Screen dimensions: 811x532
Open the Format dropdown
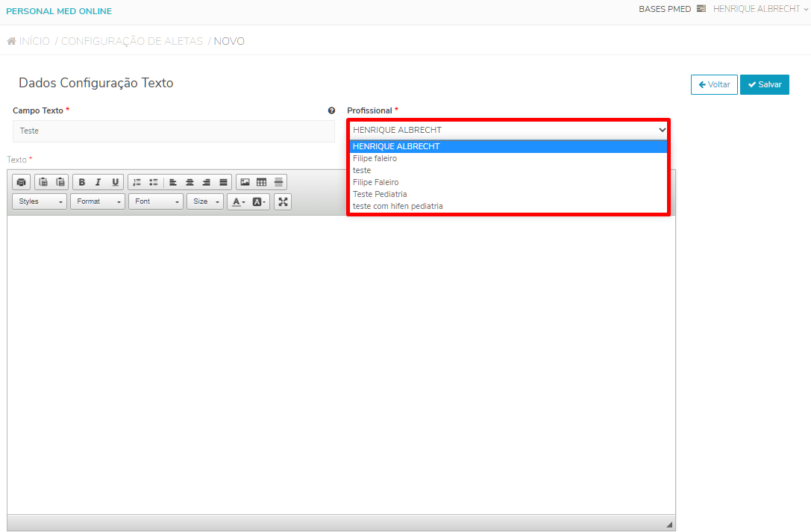point(98,201)
